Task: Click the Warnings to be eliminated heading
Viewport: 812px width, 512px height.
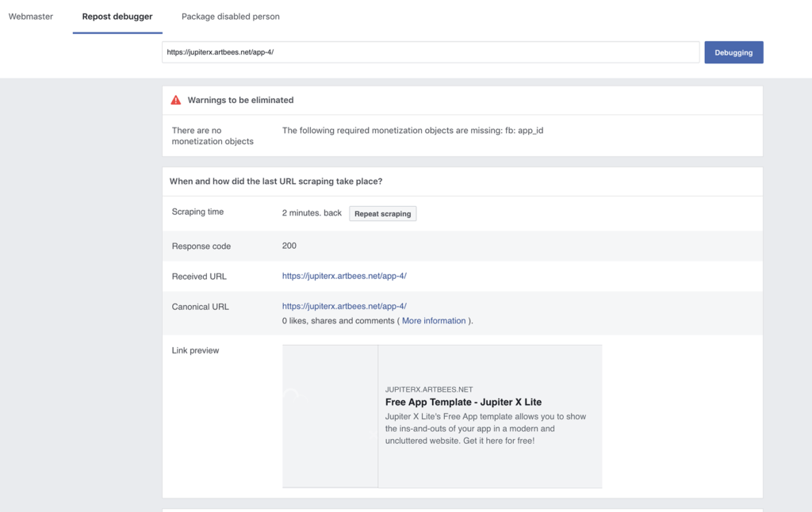Action: point(240,101)
